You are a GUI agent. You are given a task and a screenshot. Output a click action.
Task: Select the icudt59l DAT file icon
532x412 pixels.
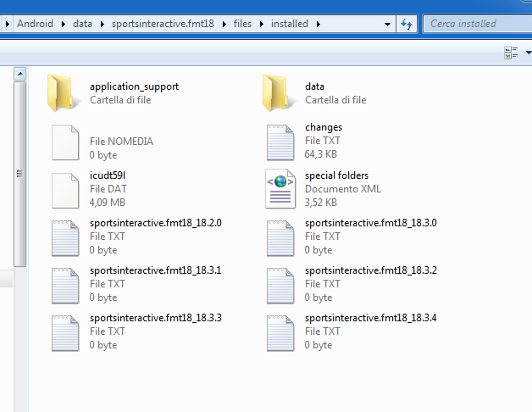(65, 191)
